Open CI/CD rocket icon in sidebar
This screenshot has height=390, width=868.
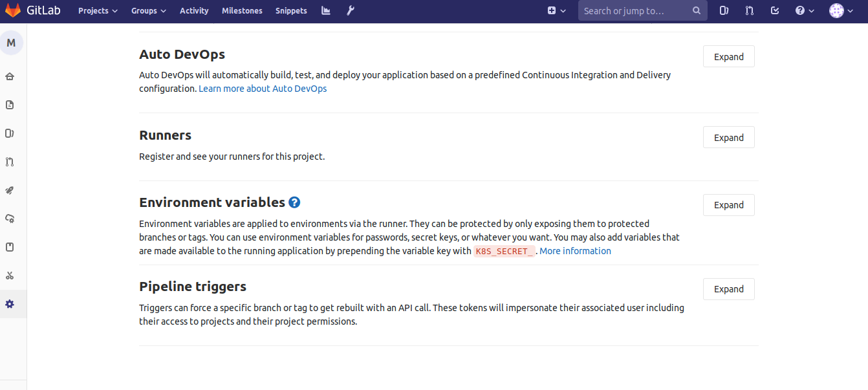pyautogui.click(x=10, y=190)
